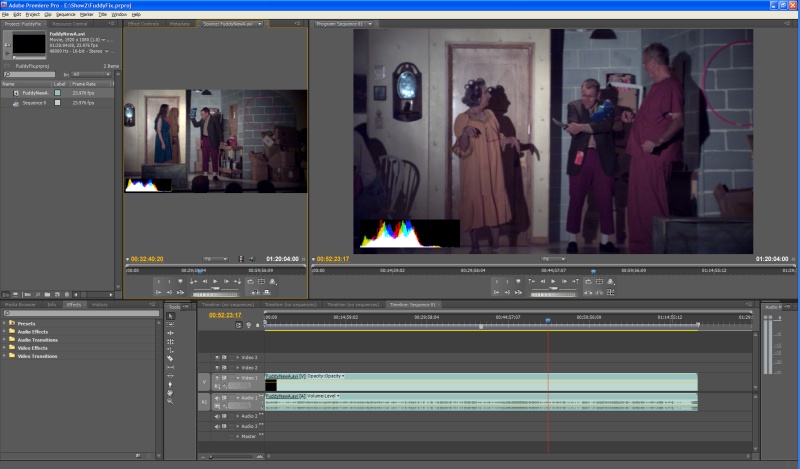Select the Rolling Edit tool

pos(170,342)
